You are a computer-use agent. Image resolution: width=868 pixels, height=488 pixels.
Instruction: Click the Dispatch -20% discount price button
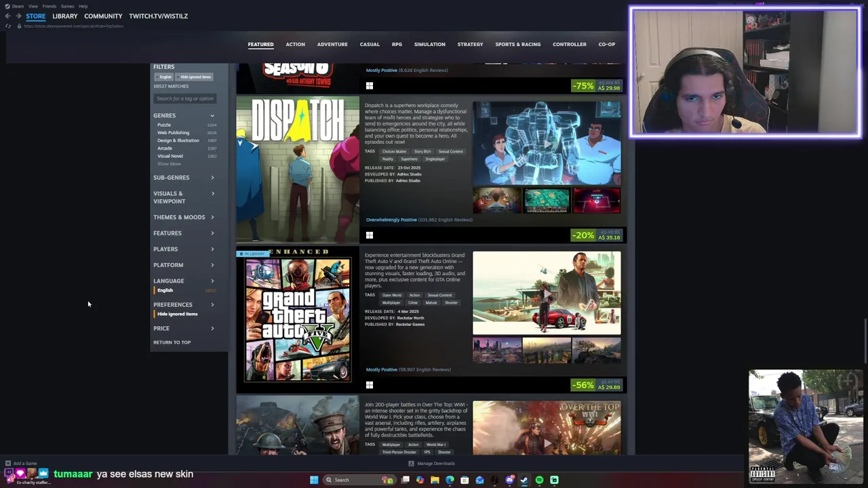597,235
